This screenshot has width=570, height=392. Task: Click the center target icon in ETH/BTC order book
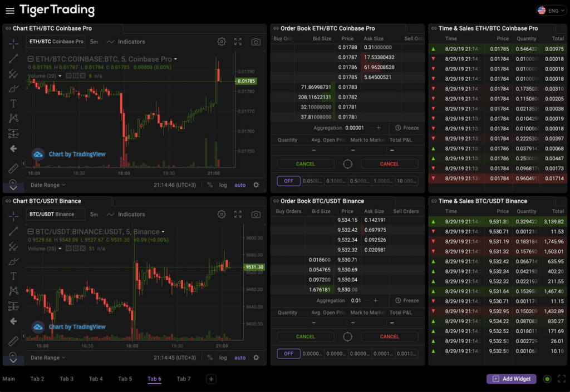point(347,164)
